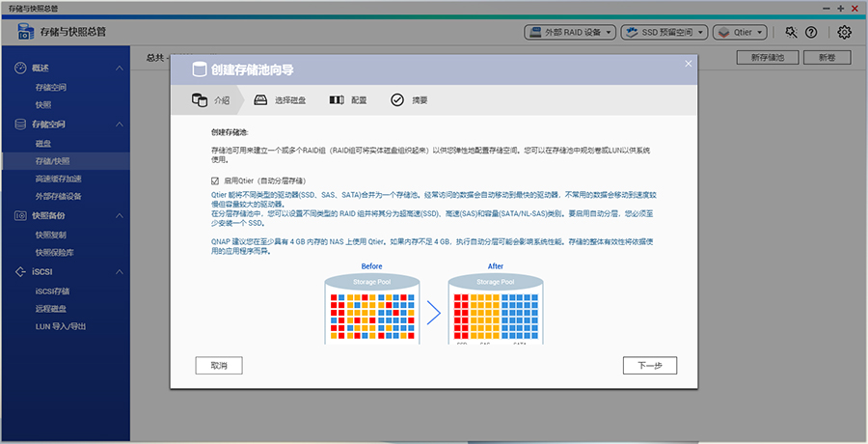
Task: Open iSCSI存储 in the sidebar
Action: (x=53, y=291)
